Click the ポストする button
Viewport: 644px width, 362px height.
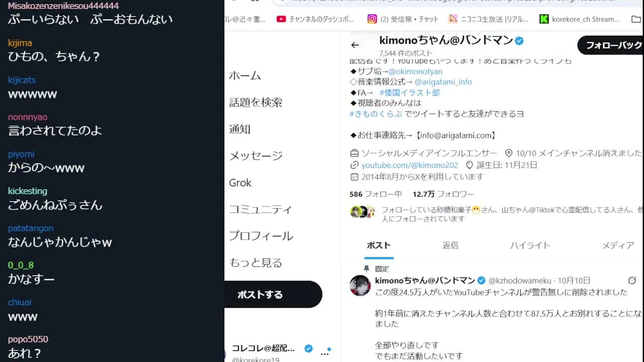click(272, 295)
